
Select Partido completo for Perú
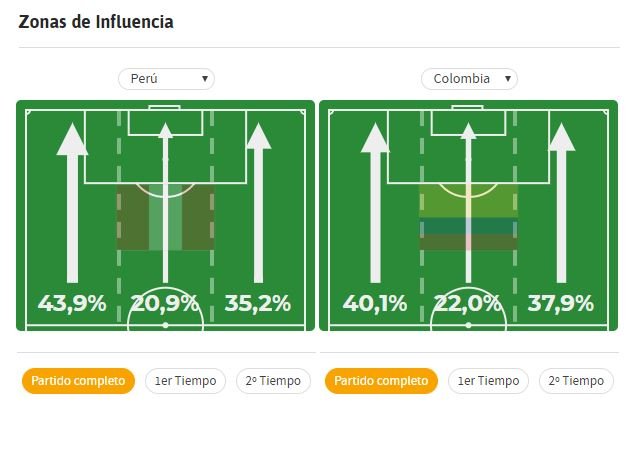(78, 381)
